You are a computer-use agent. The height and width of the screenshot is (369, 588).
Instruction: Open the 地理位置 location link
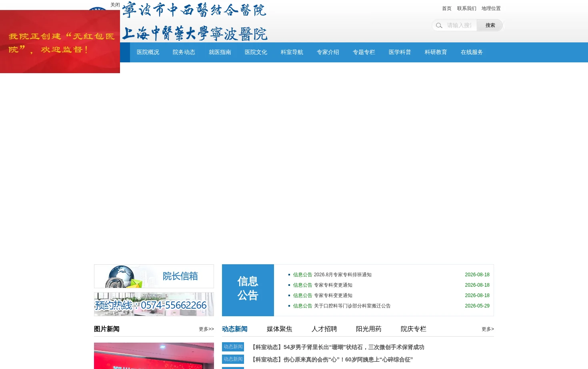(x=491, y=8)
